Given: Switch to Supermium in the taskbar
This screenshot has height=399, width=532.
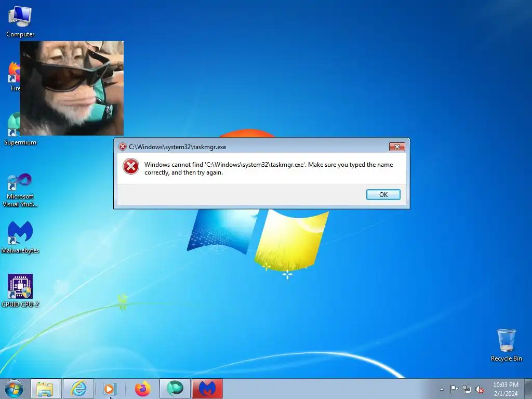Looking at the screenshot, I should (175, 389).
